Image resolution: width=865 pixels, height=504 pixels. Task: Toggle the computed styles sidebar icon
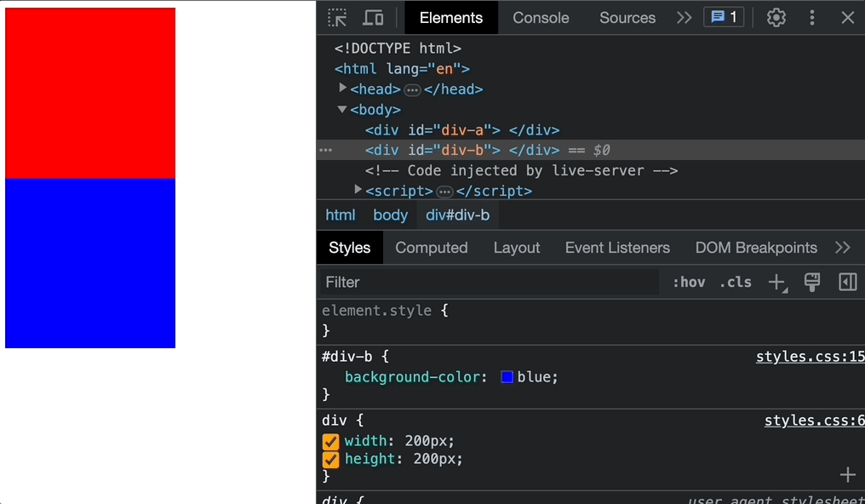pos(847,283)
